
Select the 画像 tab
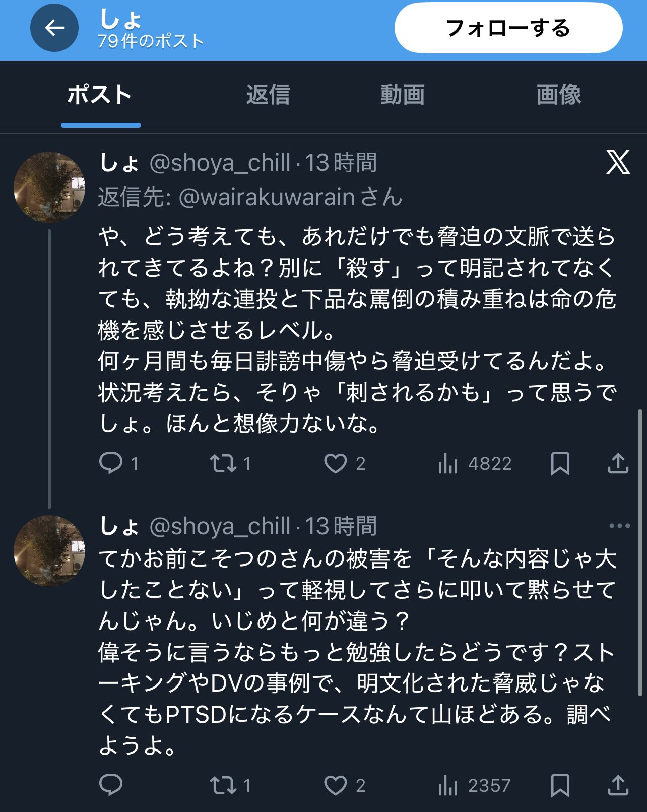(x=558, y=95)
